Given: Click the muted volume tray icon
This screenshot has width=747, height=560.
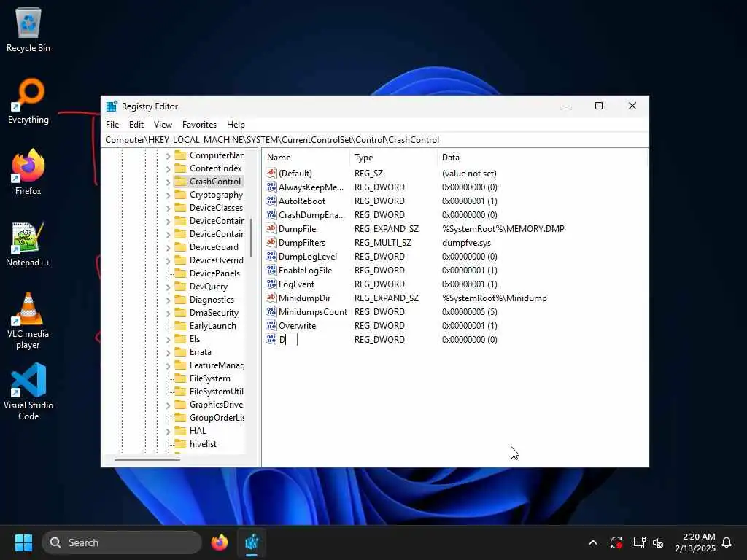Looking at the screenshot, I should [658, 542].
